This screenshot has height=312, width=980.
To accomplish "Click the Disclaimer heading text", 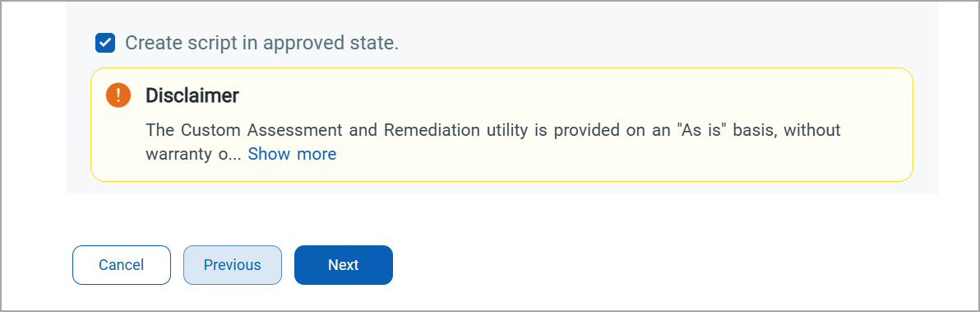I will point(192,95).
